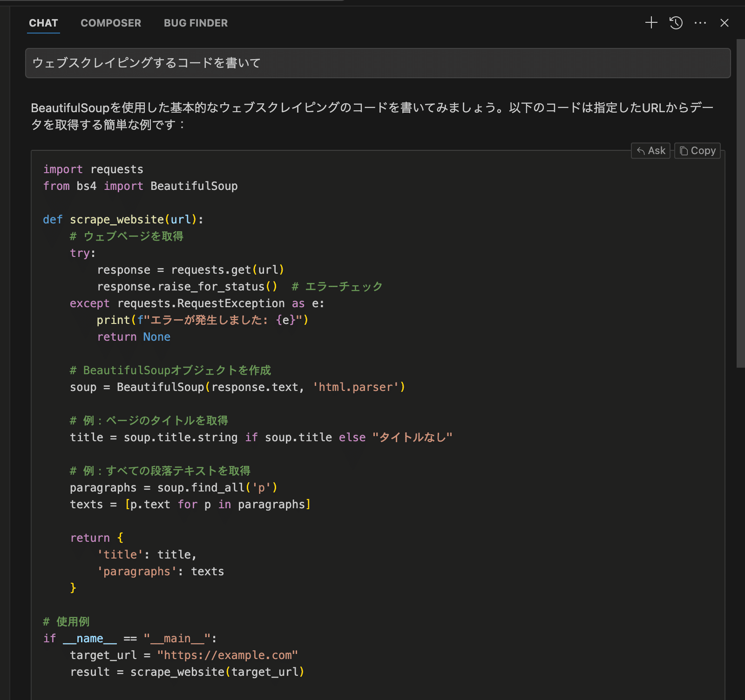Viewport: 745px width, 700px height.
Task: Click the assistant's Japanese explanation paragraph
Action: pos(372,116)
